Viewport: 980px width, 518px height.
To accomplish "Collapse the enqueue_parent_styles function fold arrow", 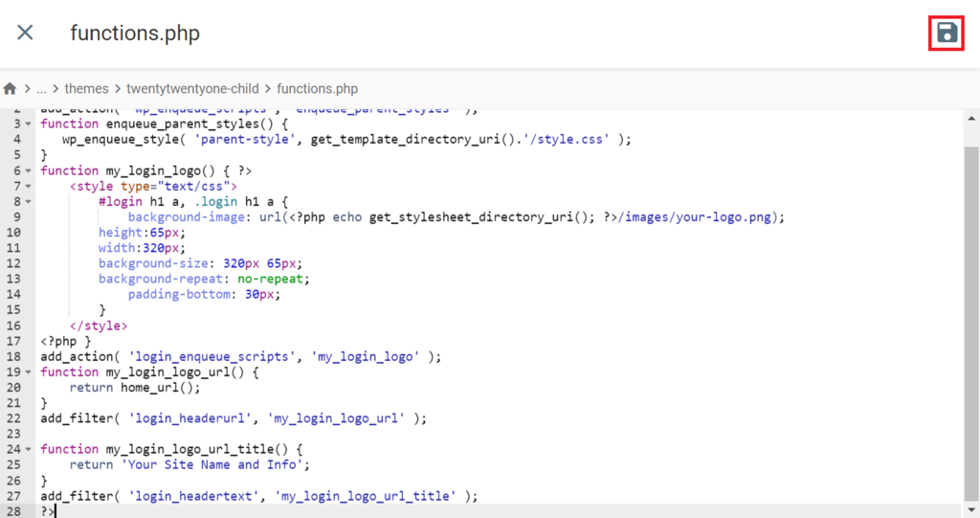I will click(x=28, y=124).
